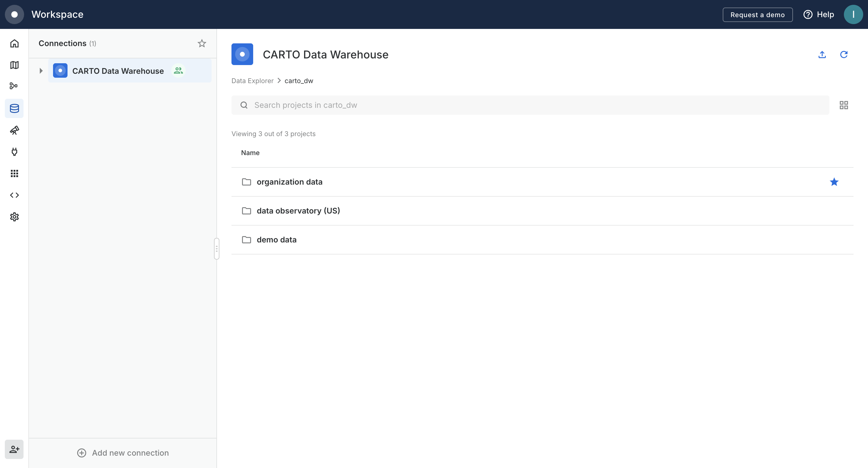Viewport: 868px width, 468px height.
Task: Open the invite users icon
Action: coord(14,449)
